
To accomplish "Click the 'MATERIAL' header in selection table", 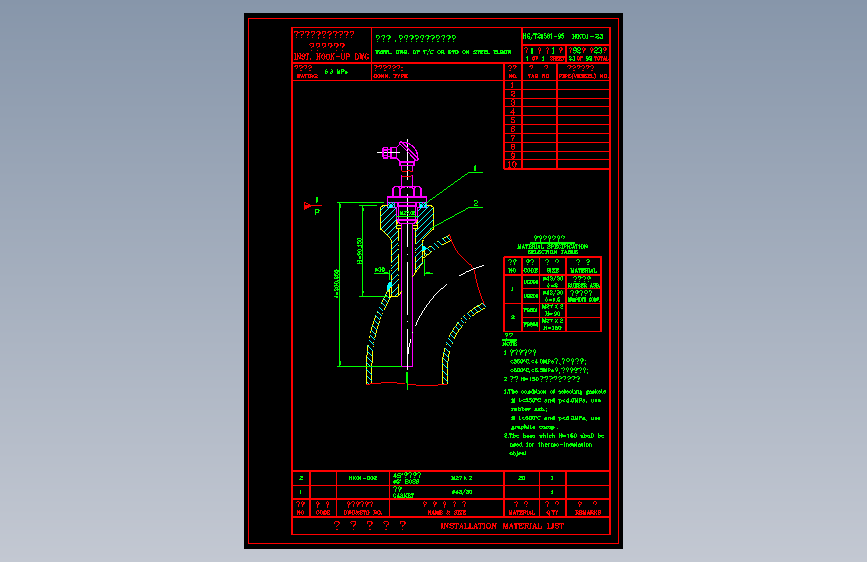I will click(x=583, y=270).
